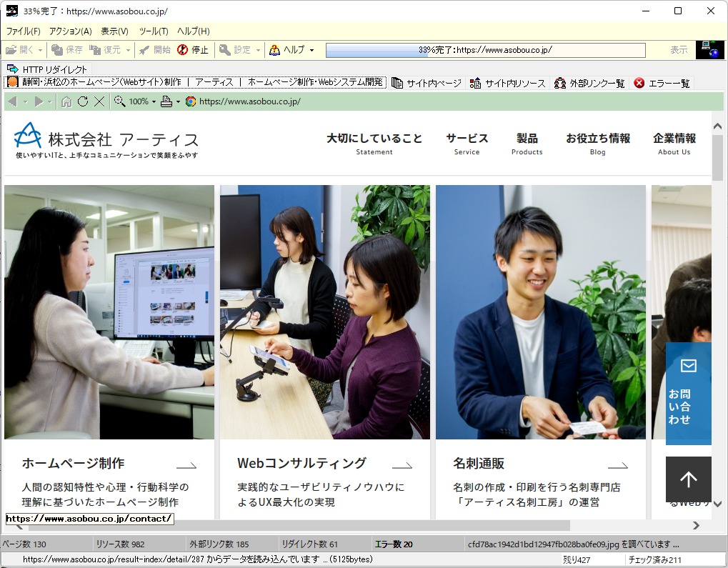Click the X stop-loading icon in browser bar
Viewport: 728px width, 568px height.
[x=99, y=101]
